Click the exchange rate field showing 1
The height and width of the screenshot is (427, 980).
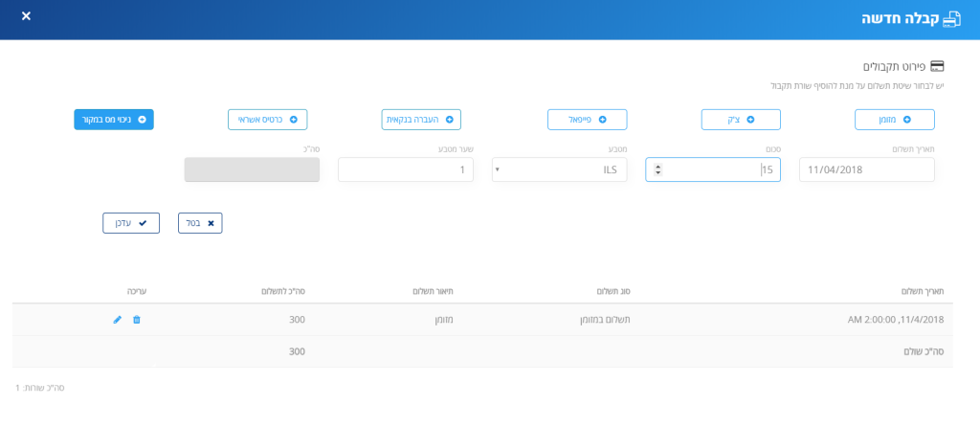click(405, 169)
